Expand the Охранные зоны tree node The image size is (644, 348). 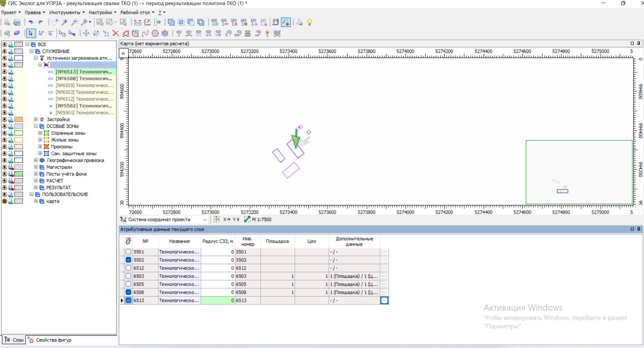point(40,133)
